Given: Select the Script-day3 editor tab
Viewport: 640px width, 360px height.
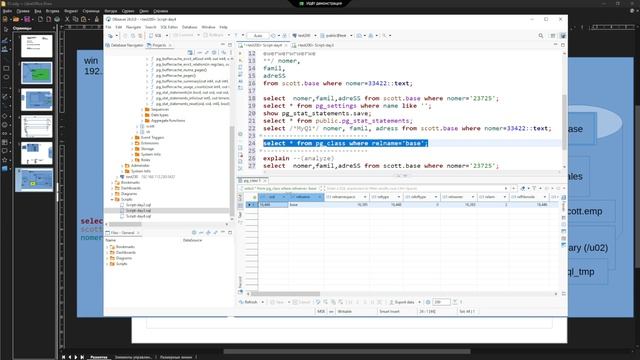Looking at the screenshot, I should point(316,45).
